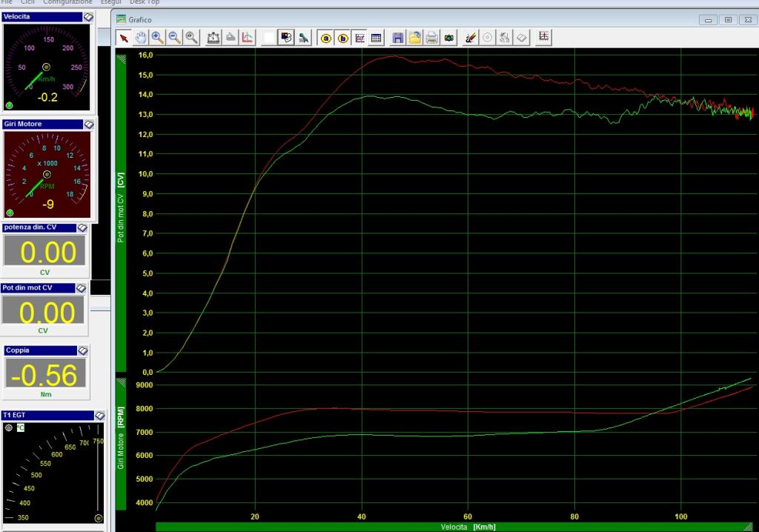Toggle the yellow cursor 'b' button
This screenshot has width=759, height=532.
(342, 38)
